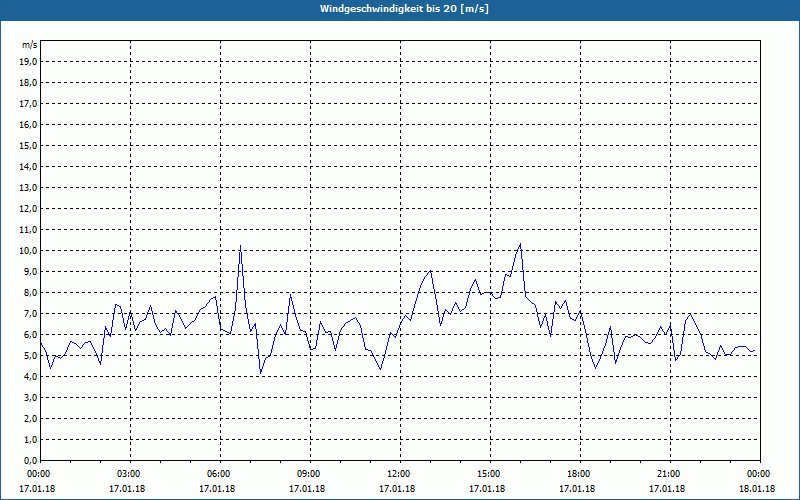Click the 12,0 y-axis label

tap(29, 209)
